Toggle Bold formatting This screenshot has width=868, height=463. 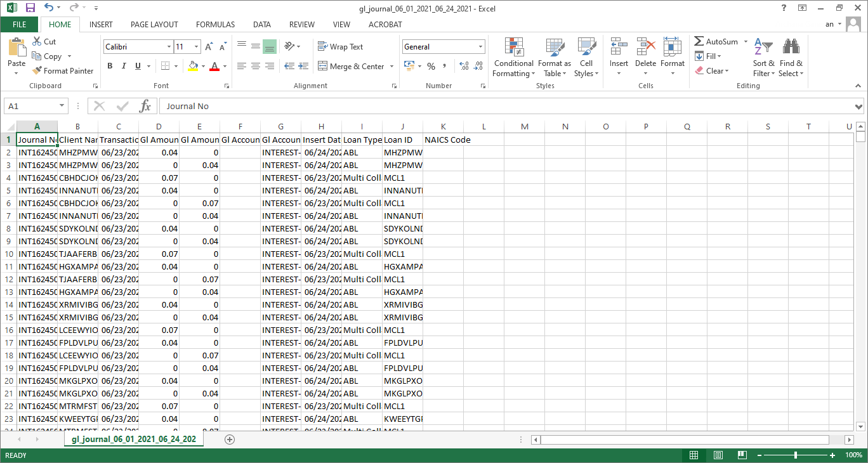pos(110,66)
